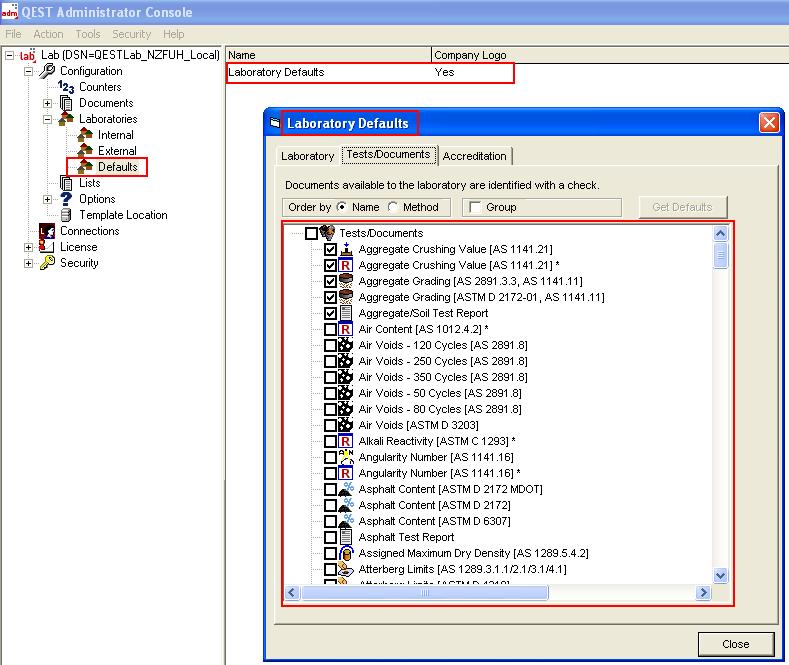Click the Template Location icon

point(66,215)
